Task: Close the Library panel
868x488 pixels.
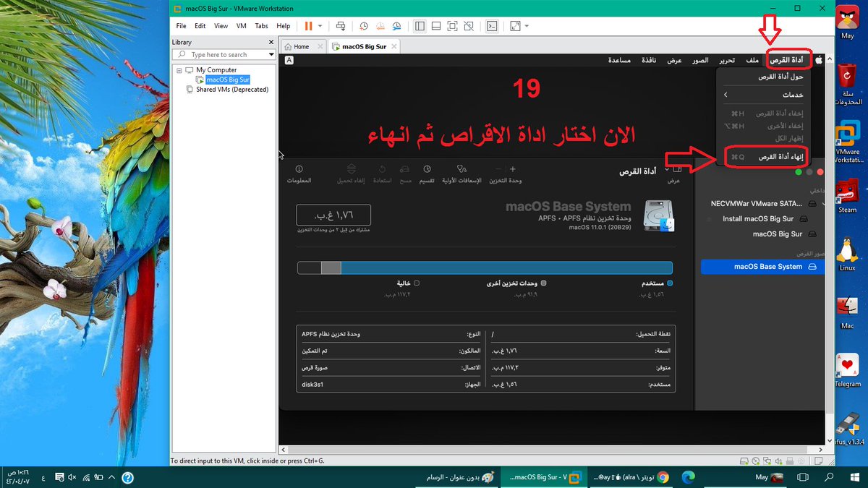Action: pos(272,42)
